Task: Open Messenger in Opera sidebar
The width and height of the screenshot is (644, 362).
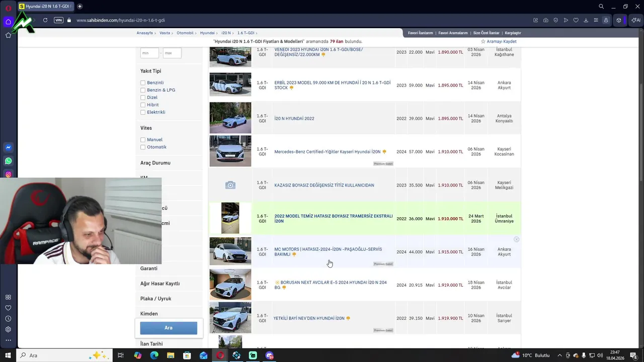Action: [8, 147]
